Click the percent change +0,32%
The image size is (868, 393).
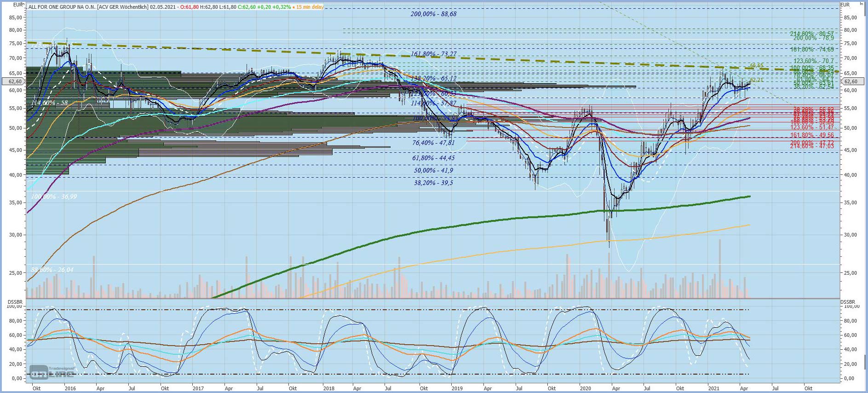pyautogui.click(x=282, y=7)
